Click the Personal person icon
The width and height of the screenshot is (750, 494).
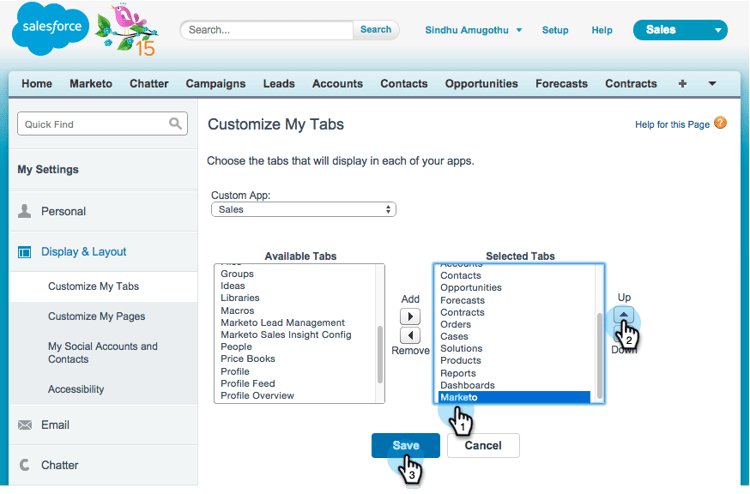[24, 211]
